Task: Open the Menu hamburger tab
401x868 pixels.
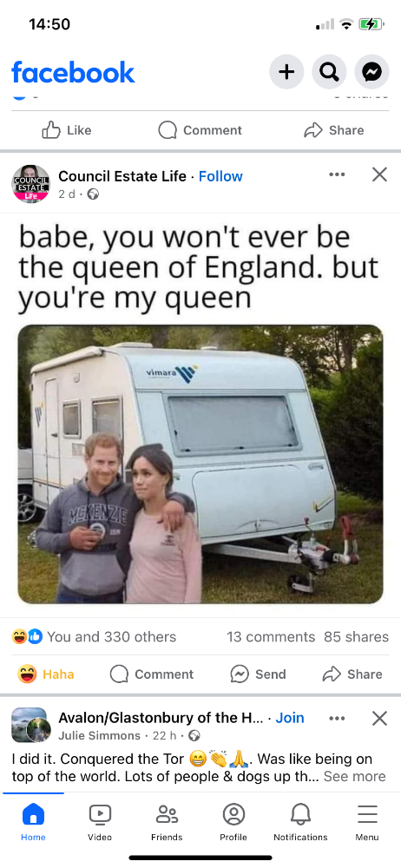Action: [367, 822]
